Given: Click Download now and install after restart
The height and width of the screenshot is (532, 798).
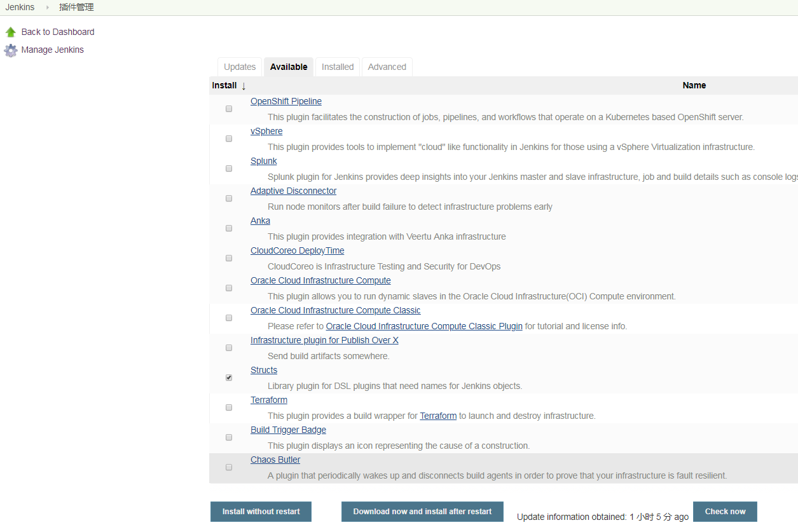Looking at the screenshot, I should coord(422,511).
